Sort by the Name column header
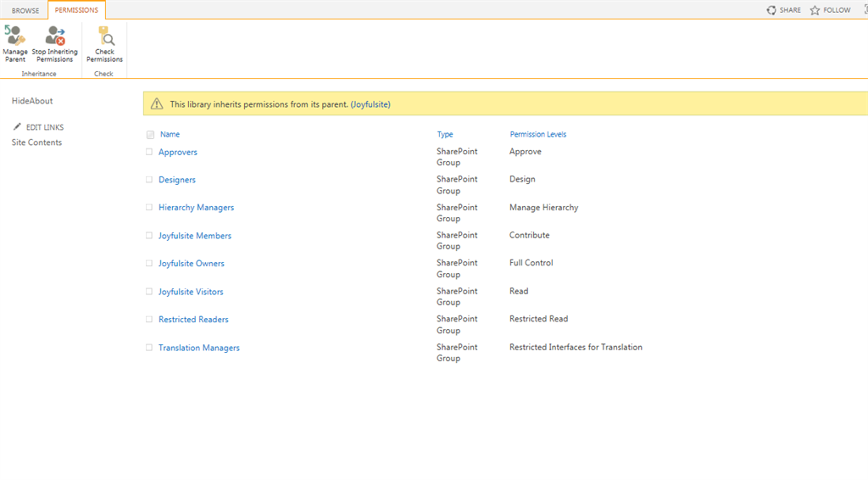Image resolution: width=868 pixels, height=480 pixels. [170, 135]
